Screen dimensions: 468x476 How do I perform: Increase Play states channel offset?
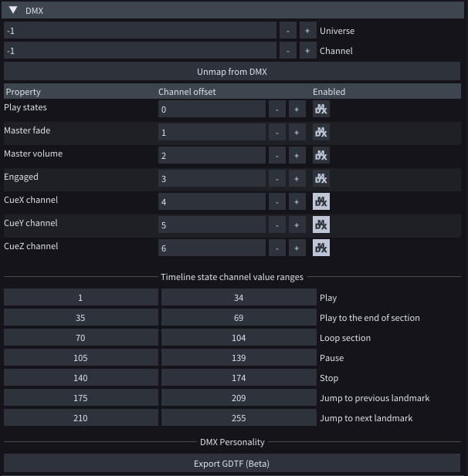pyautogui.click(x=296, y=110)
